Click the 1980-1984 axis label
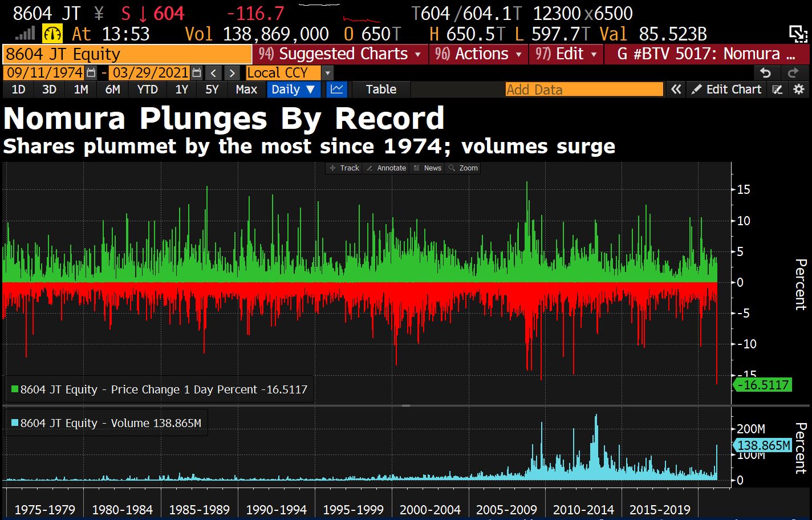Image resolution: width=812 pixels, height=520 pixels. [x=122, y=510]
